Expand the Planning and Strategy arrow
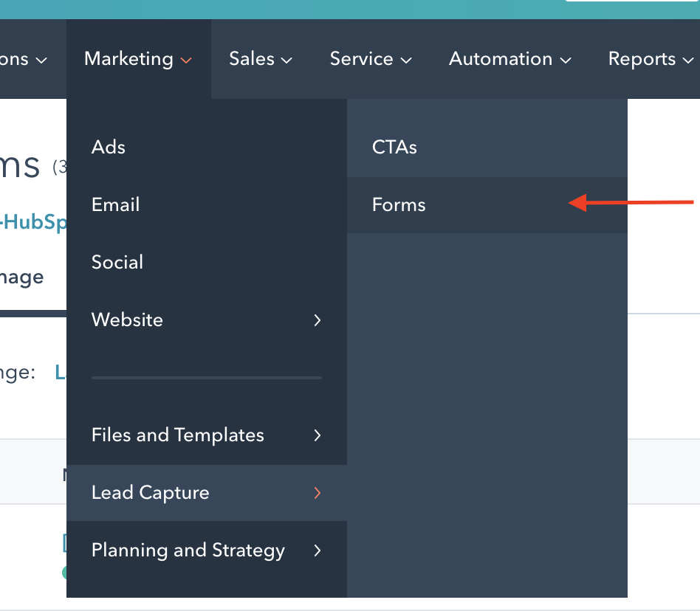 [x=318, y=550]
